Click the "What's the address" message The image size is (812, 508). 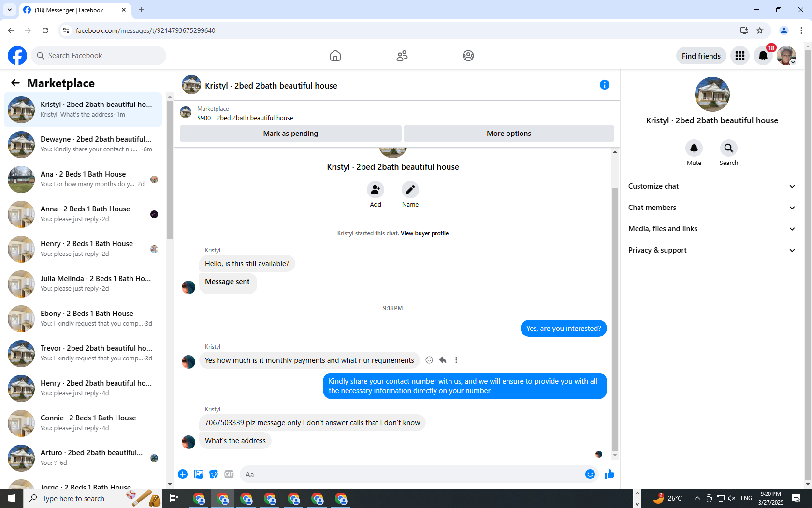click(x=235, y=441)
